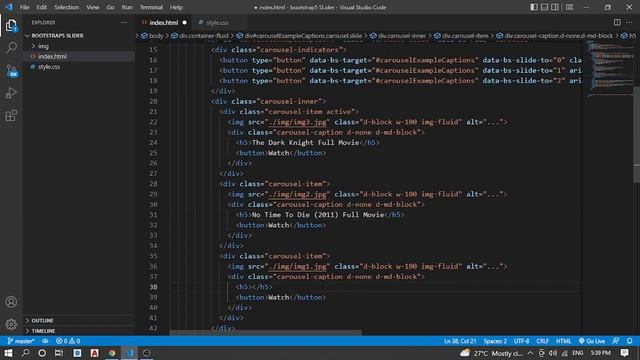The width and height of the screenshot is (640, 360).
Task: Follow the ./img/img3.jpg link on line 22
Action: [298, 122]
